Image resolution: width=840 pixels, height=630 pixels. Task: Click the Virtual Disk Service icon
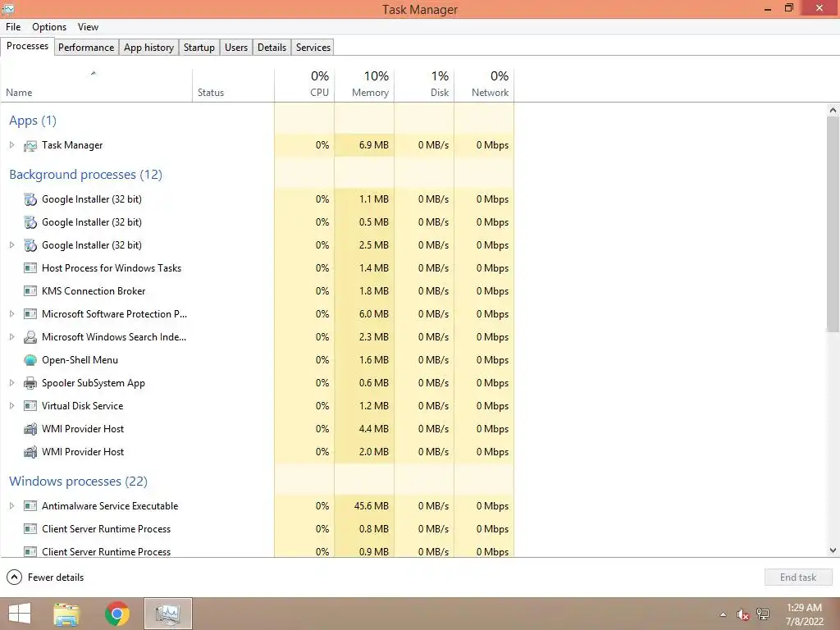tap(30, 406)
